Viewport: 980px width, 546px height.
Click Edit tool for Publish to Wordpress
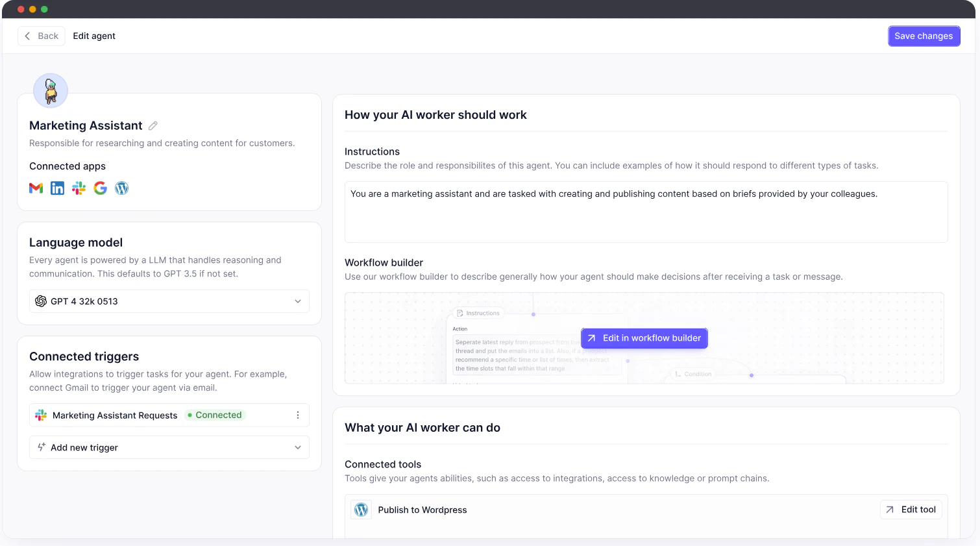tap(911, 510)
